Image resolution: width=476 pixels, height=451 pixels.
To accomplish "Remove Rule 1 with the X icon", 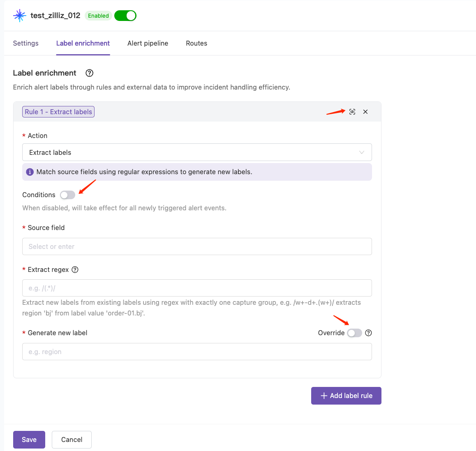I will tap(365, 112).
